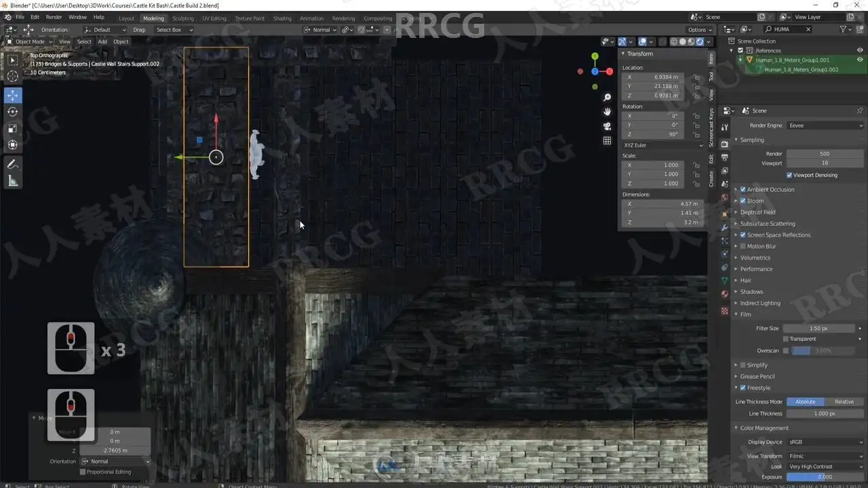Screen dimensions: 868x488
Task: Activate the Scale tool
Action: tap(13, 129)
